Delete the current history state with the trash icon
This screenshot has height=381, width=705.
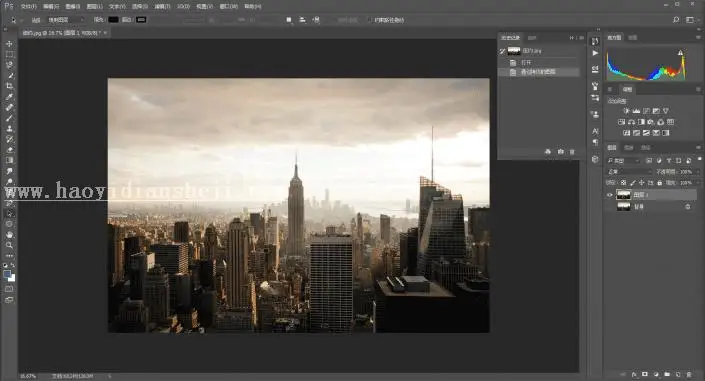(x=572, y=152)
